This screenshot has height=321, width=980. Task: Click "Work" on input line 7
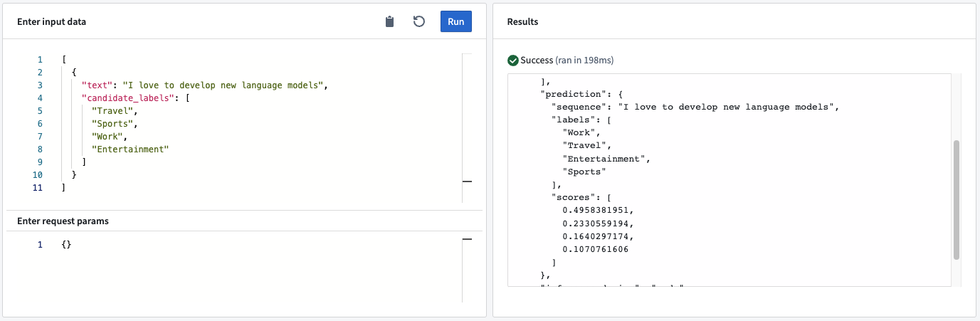pos(107,137)
